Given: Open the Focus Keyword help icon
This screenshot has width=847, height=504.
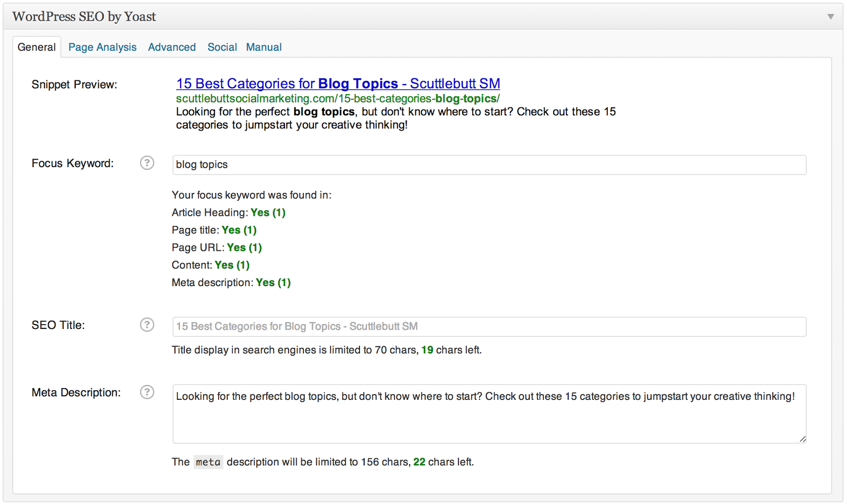Looking at the screenshot, I should coord(147,163).
